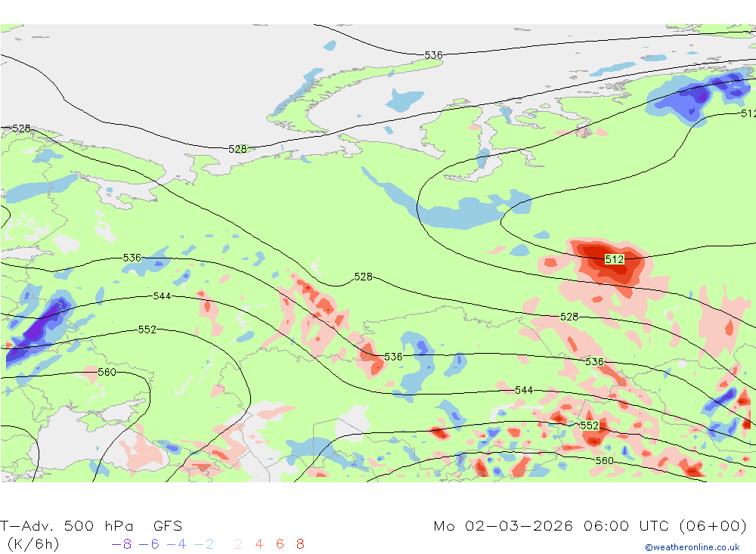The width and height of the screenshot is (756, 554).
Task: Click the 528 label in map center
Action: pyautogui.click(x=364, y=277)
